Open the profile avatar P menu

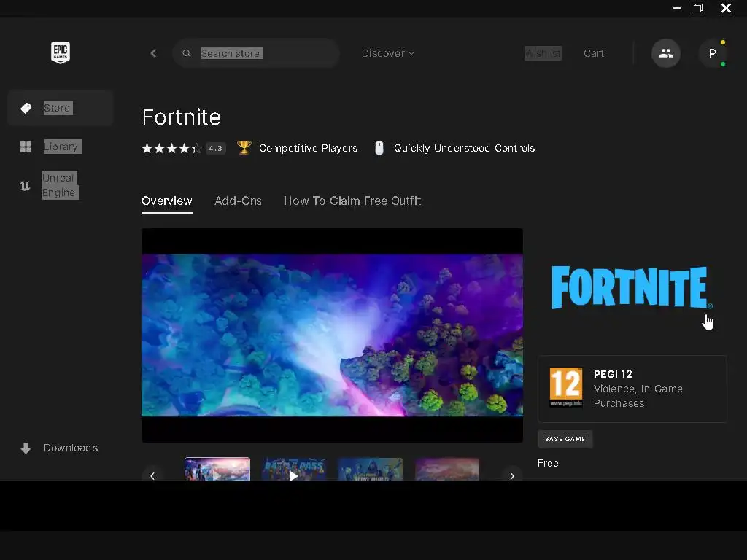(x=712, y=53)
